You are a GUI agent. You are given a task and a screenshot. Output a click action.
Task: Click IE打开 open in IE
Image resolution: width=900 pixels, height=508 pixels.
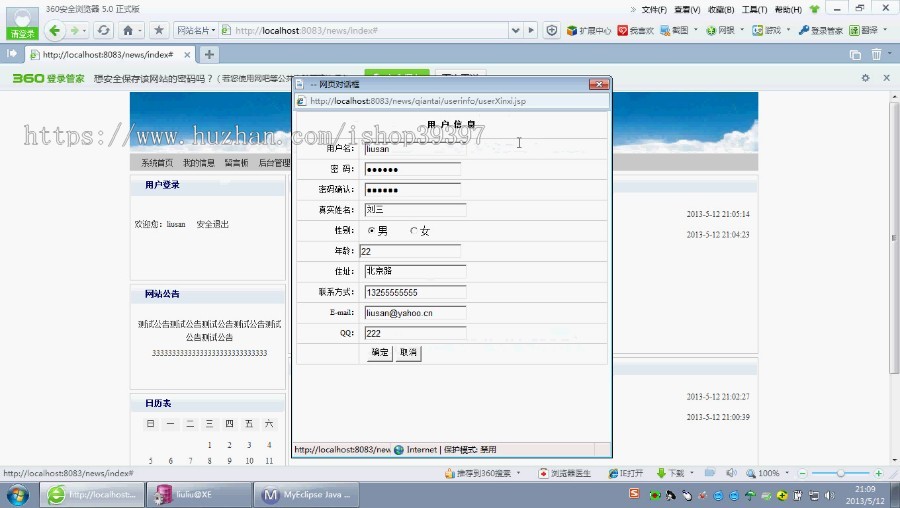(x=626, y=474)
